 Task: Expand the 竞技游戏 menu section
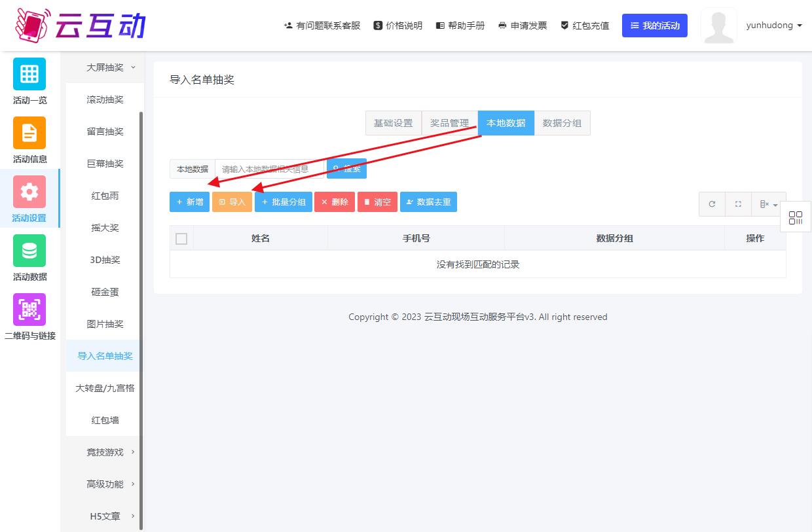click(x=105, y=452)
